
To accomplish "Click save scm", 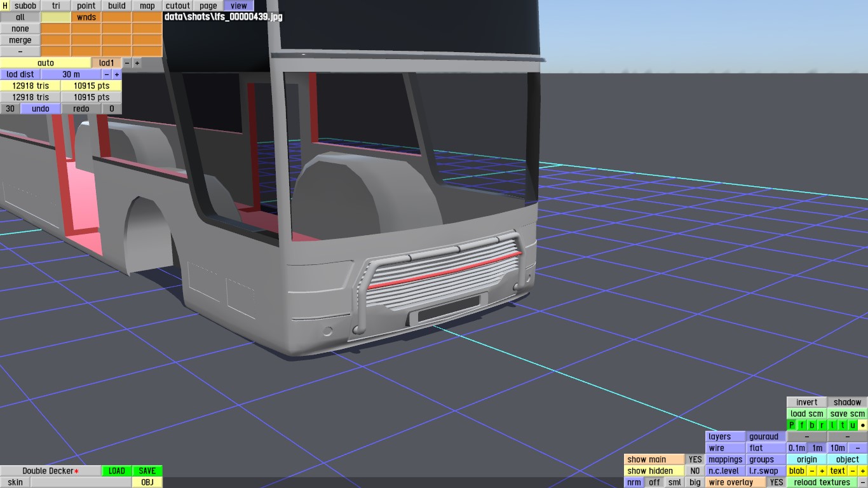I will coord(848,414).
